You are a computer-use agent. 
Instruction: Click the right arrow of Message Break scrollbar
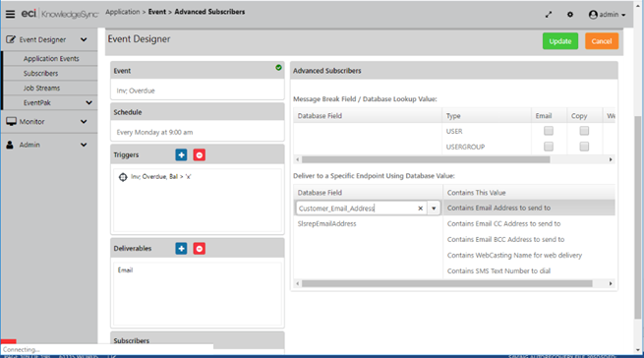click(611, 159)
